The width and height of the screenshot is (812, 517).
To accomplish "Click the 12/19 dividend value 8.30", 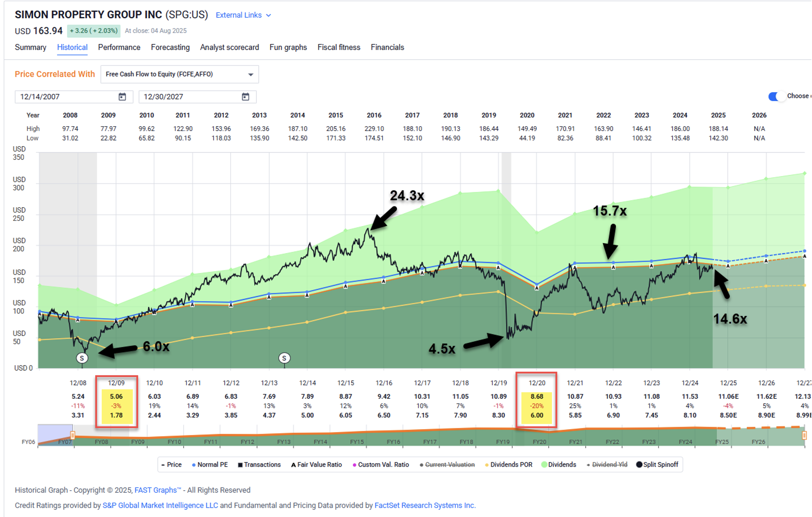I will [x=498, y=415].
